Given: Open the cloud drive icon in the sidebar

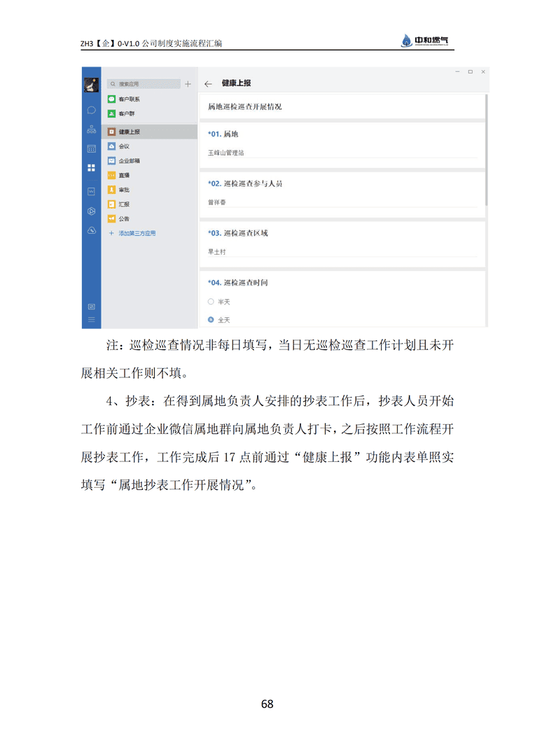Looking at the screenshot, I should (91, 230).
